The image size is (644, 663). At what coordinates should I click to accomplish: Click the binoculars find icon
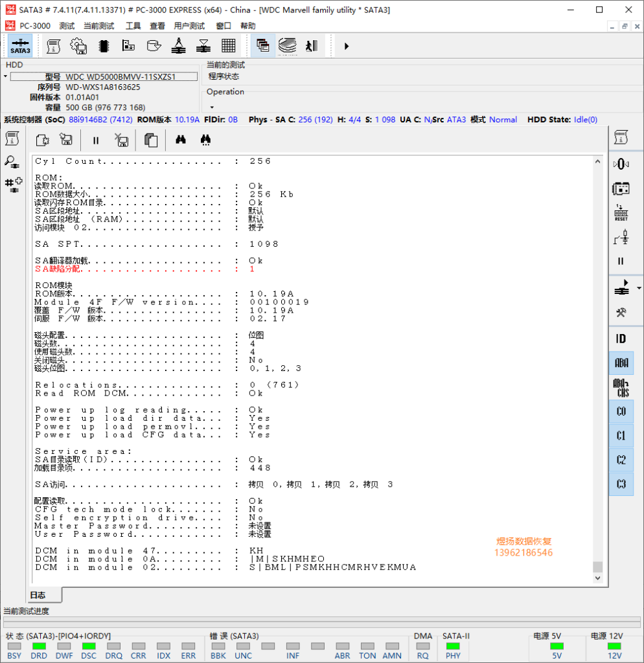coord(181,140)
